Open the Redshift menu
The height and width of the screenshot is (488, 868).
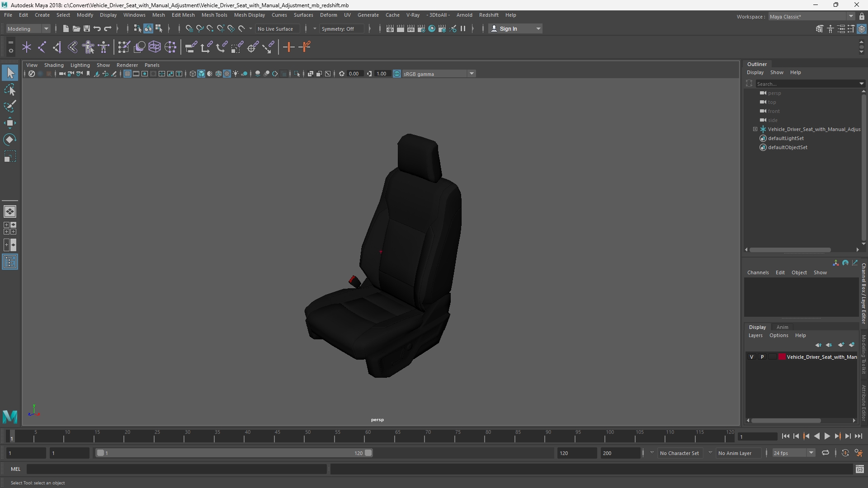489,15
